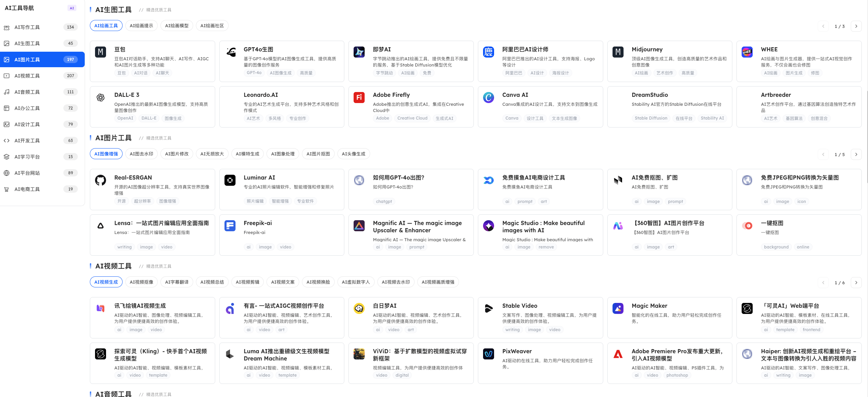
Task: Select the AI绘画社区 tab
Action: pyautogui.click(x=212, y=26)
